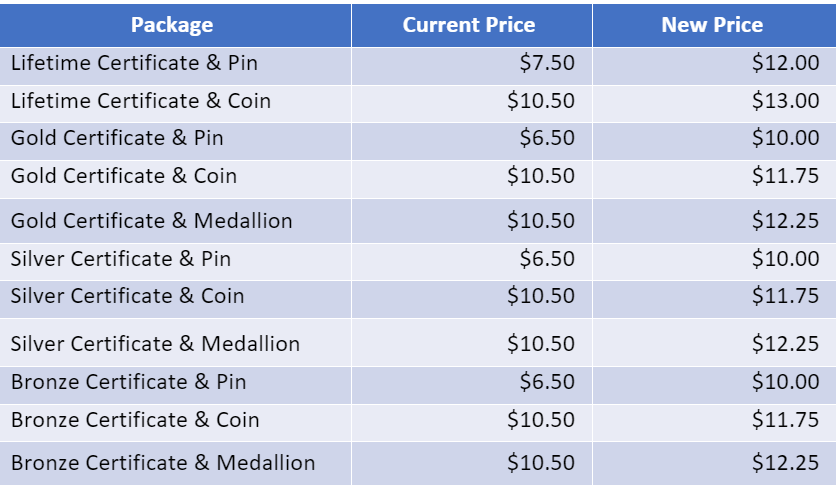Select the Bronze Certificate & Coin cell

pos(135,420)
